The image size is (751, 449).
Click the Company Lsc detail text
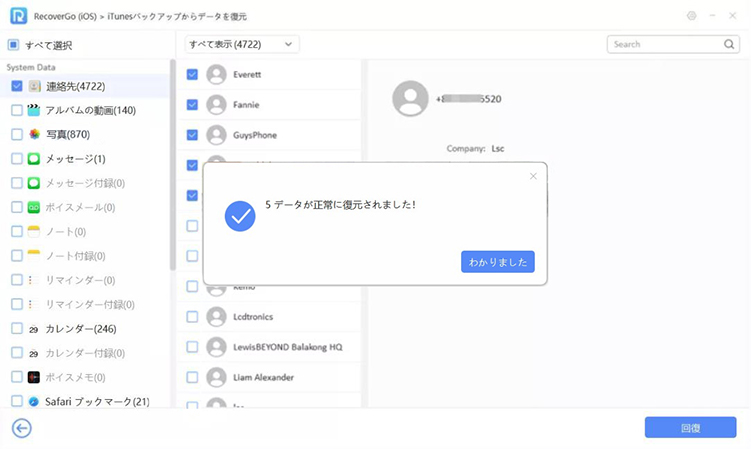click(x=475, y=149)
